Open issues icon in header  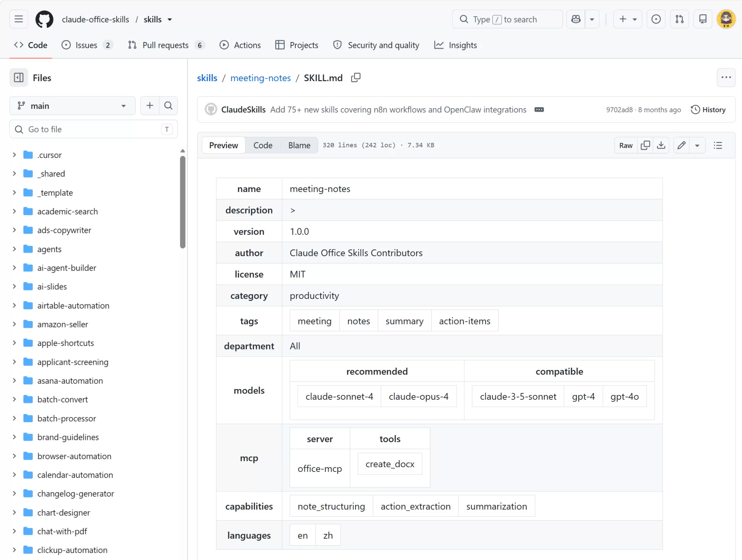click(x=656, y=19)
